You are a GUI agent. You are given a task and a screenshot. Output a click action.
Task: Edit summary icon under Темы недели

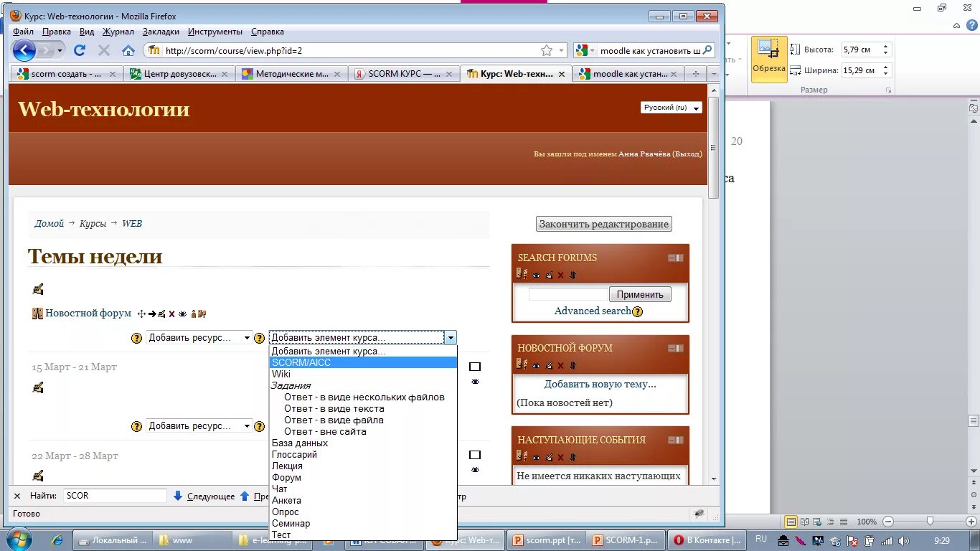38,289
